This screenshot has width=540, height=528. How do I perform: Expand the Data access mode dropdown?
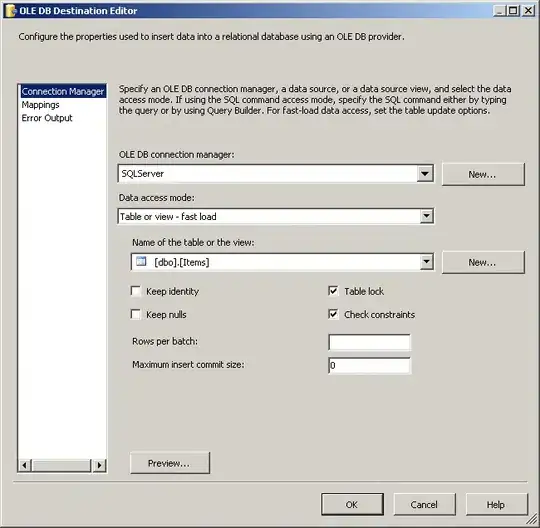(426, 216)
